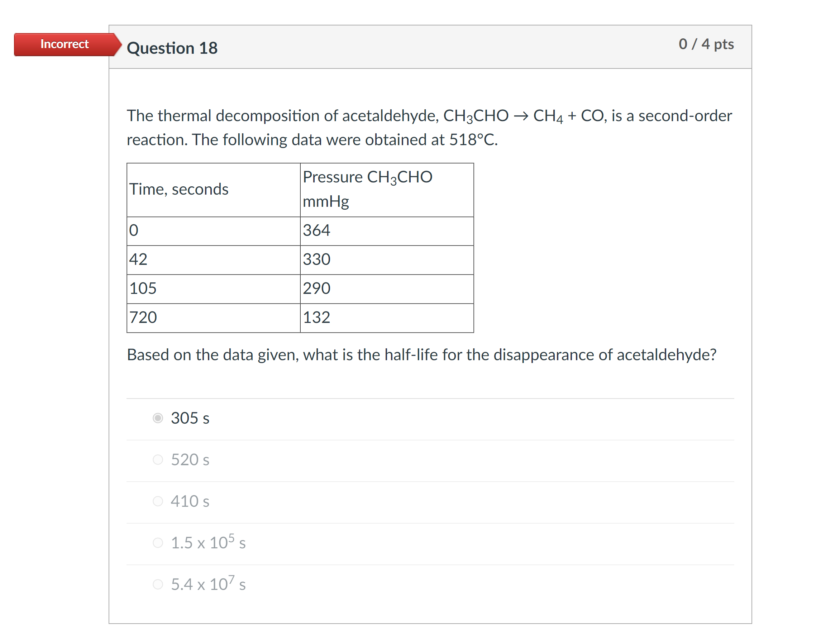Click the Question 18 heading
Image resolution: width=840 pixels, height=634 pixels.
(x=173, y=48)
